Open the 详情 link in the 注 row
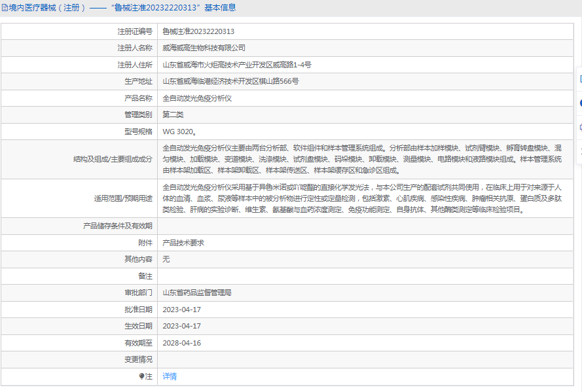 click(170, 376)
